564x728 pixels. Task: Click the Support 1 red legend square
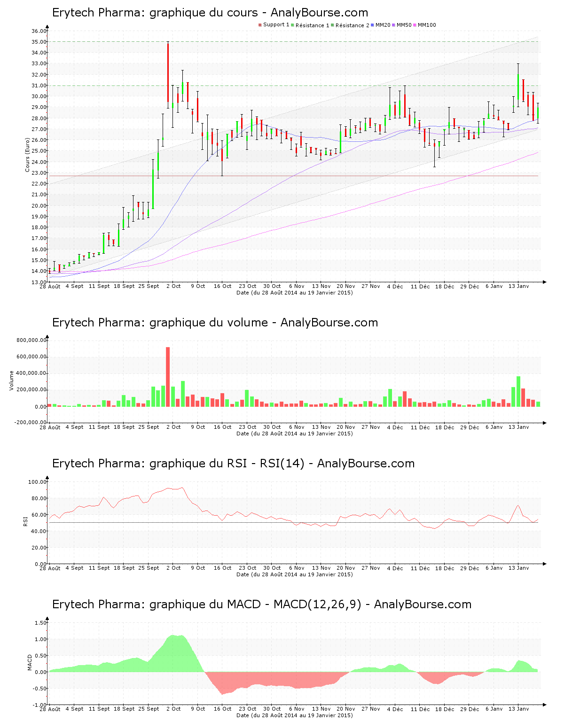[x=260, y=25]
